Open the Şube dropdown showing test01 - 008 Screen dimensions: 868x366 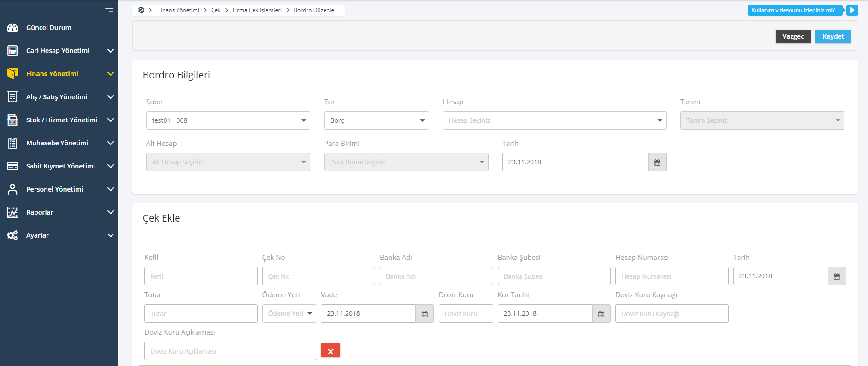228,120
